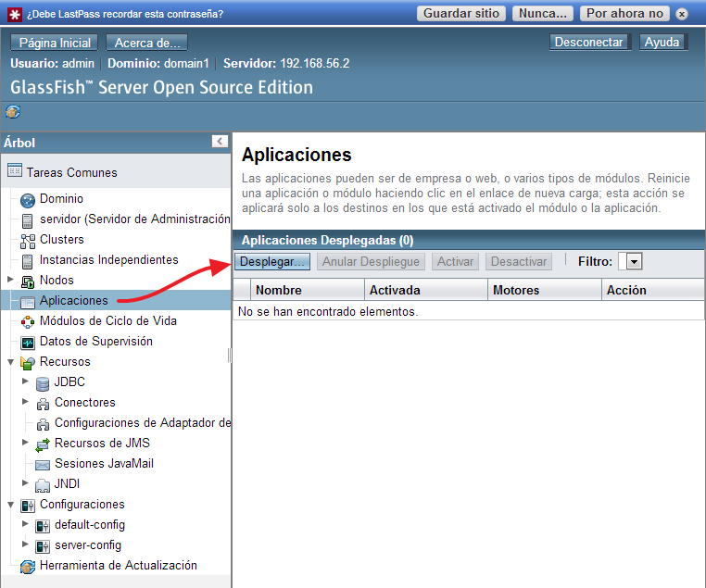Expand the Recursos de JMS node
Viewport: 706px width, 588px height.
[x=25, y=443]
